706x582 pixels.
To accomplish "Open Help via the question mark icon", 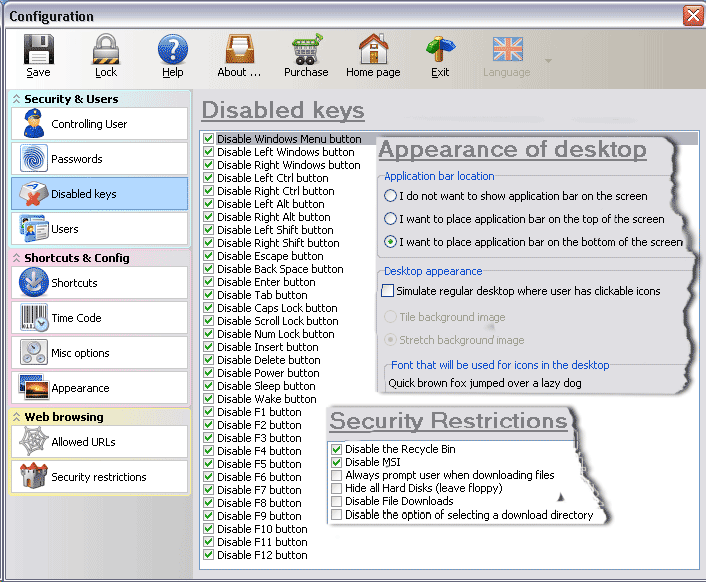I will pos(172,50).
